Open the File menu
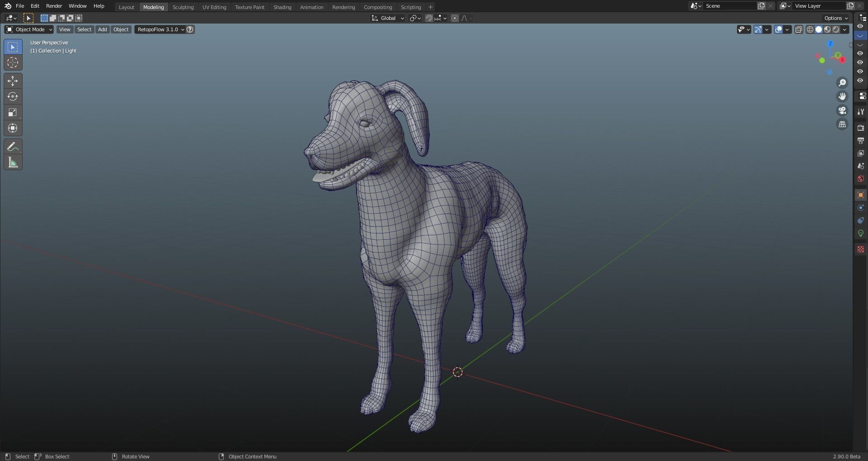This screenshot has width=868, height=461. (20, 6)
